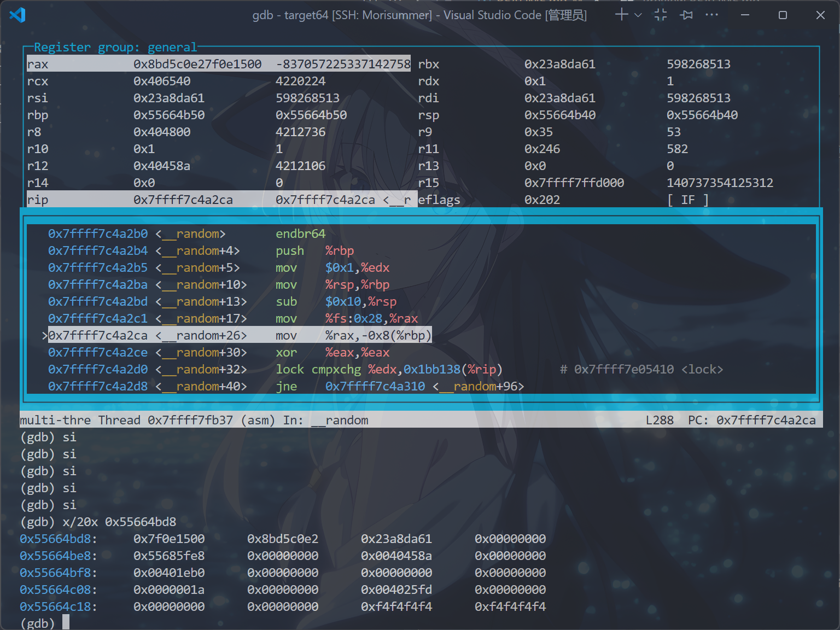Click the jne jump target address 0x7ffff7c4a310

[375, 386]
